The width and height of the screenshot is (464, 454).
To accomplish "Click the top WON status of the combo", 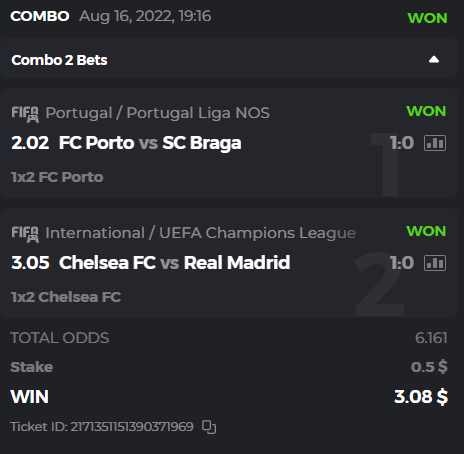I will (427, 18).
